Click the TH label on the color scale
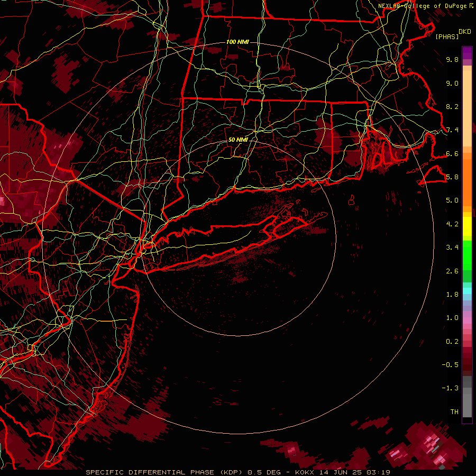Image resolution: width=476 pixels, height=476 pixels. click(454, 412)
